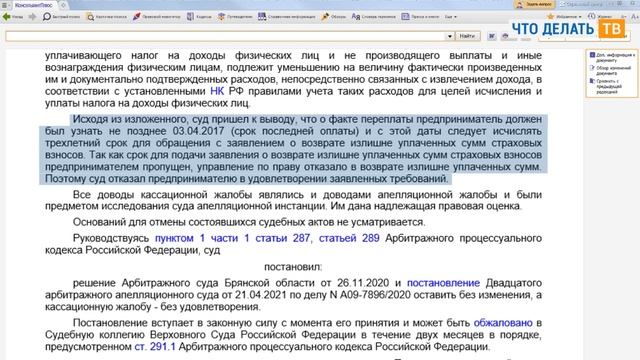Launch Правовой навигатор
This screenshot has height=360, width=640.
point(156,17)
